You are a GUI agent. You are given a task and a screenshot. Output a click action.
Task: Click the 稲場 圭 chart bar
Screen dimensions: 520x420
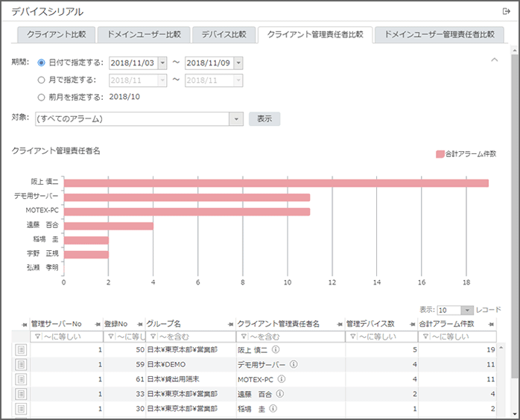pos(86,241)
